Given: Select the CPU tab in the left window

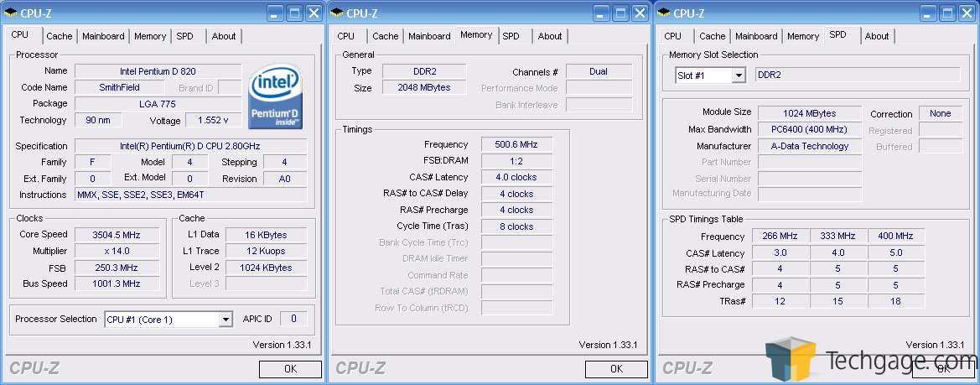Looking at the screenshot, I should click(20, 35).
